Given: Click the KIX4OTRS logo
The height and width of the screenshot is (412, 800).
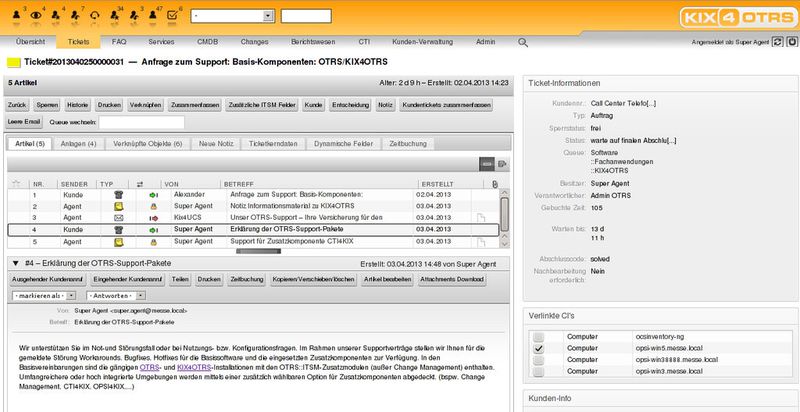Looking at the screenshot, I should [x=737, y=18].
